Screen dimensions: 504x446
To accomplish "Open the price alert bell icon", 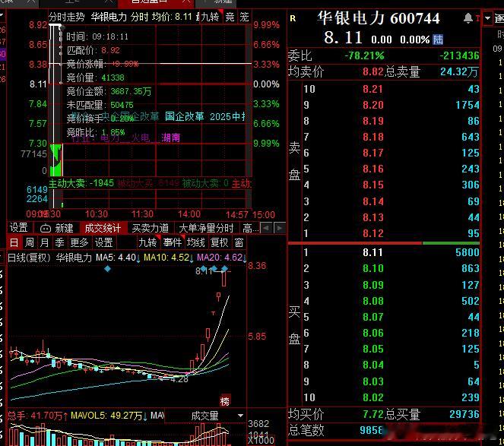I will (x=468, y=18).
